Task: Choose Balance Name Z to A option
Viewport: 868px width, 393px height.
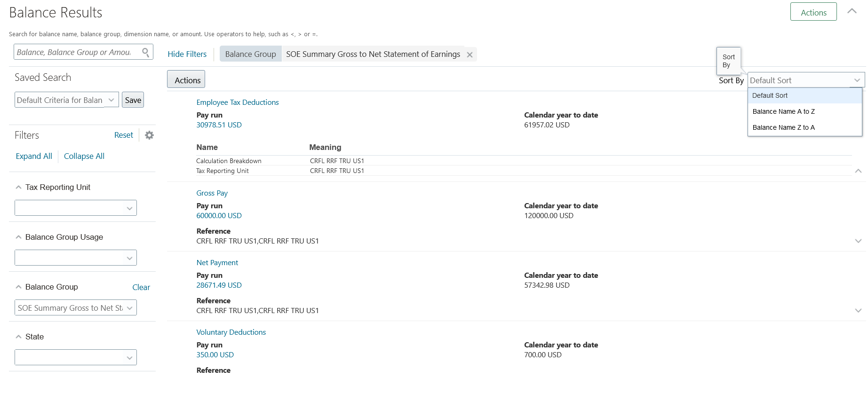Action: [783, 127]
